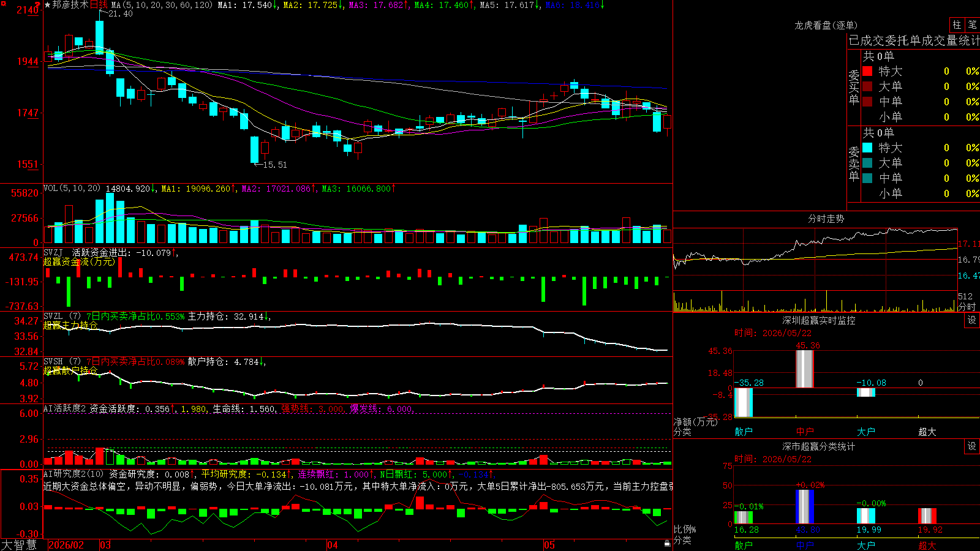Jump to the 04 month marker
The height and width of the screenshot is (551, 980).
point(333,545)
